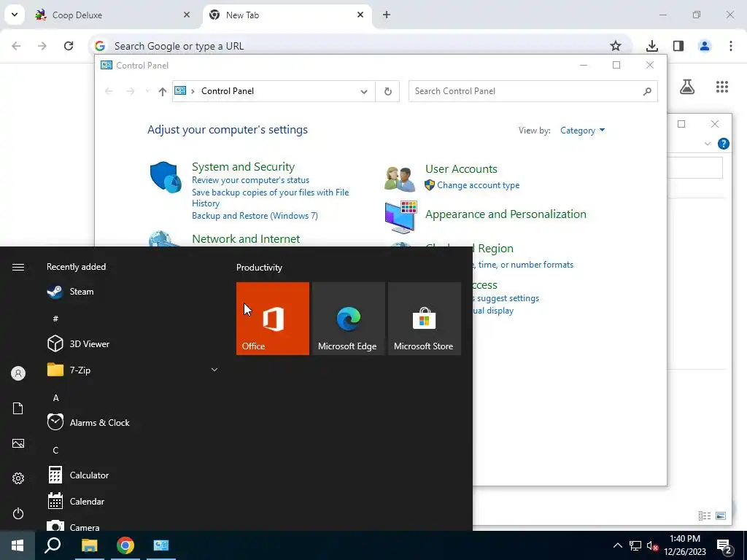Click Review your computer's status link
The height and width of the screenshot is (560, 747).
(x=251, y=180)
